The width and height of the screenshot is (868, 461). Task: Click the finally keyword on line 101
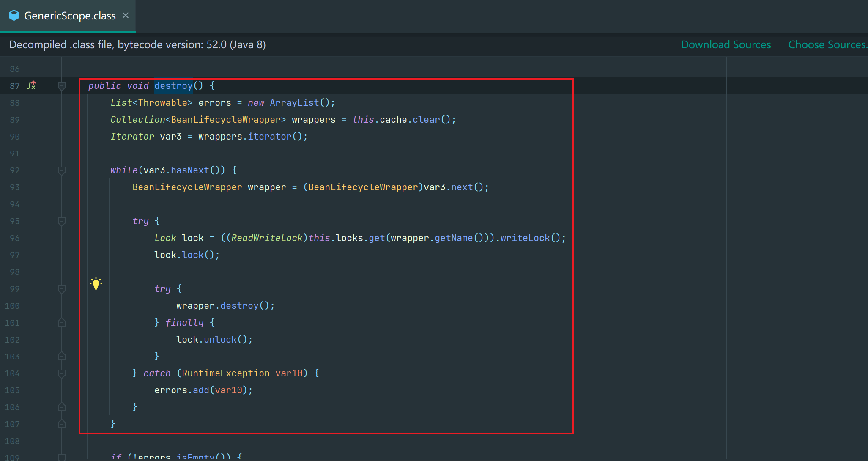click(x=184, y=323)
